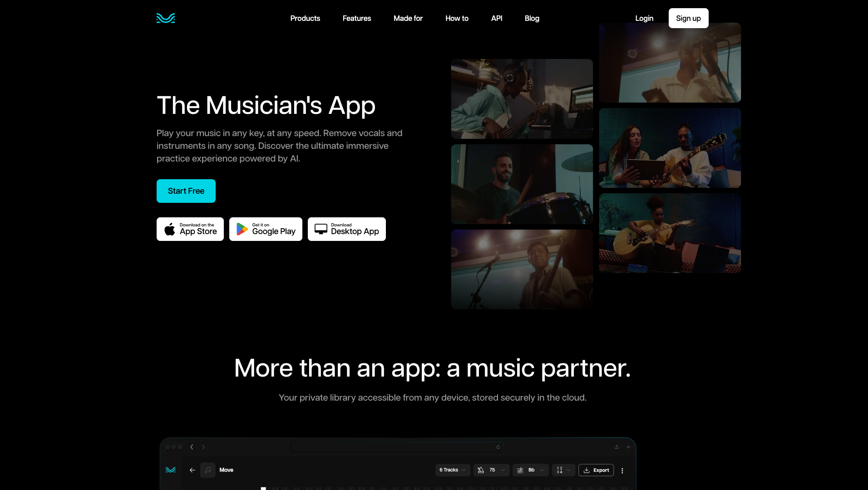Go to the Login link
Viewport: 868px width, 490px height.
(644, 18)
